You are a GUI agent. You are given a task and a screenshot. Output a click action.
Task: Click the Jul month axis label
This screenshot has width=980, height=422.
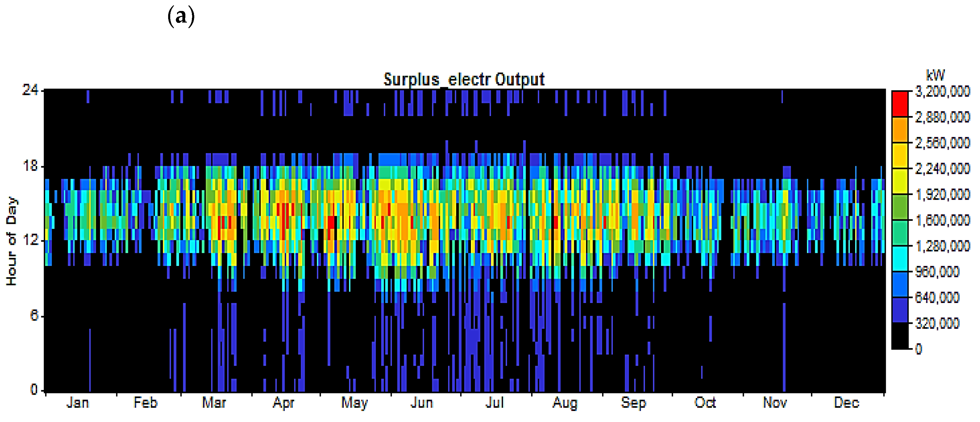point(495,403)
